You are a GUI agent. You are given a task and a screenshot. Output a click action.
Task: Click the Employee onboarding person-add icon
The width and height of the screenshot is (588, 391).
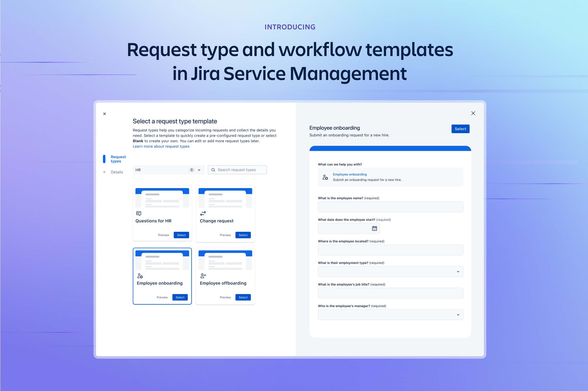point(140,276)
